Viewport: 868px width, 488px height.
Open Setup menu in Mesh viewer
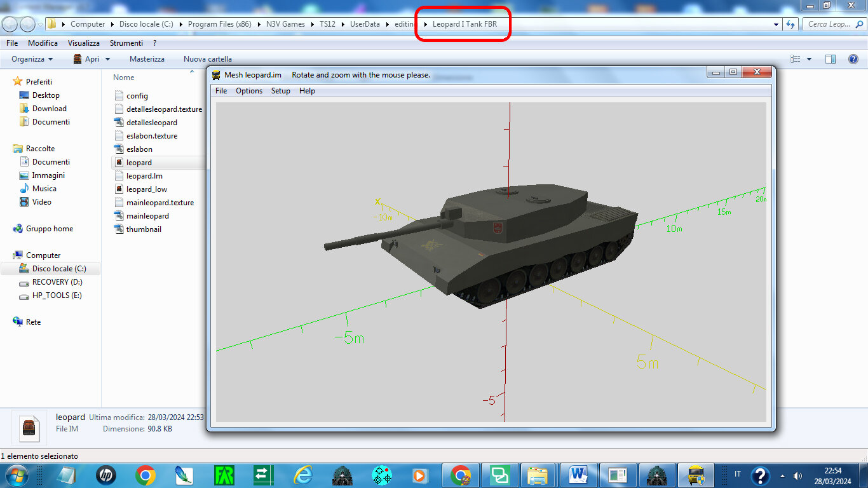click(x=280, y=91)
